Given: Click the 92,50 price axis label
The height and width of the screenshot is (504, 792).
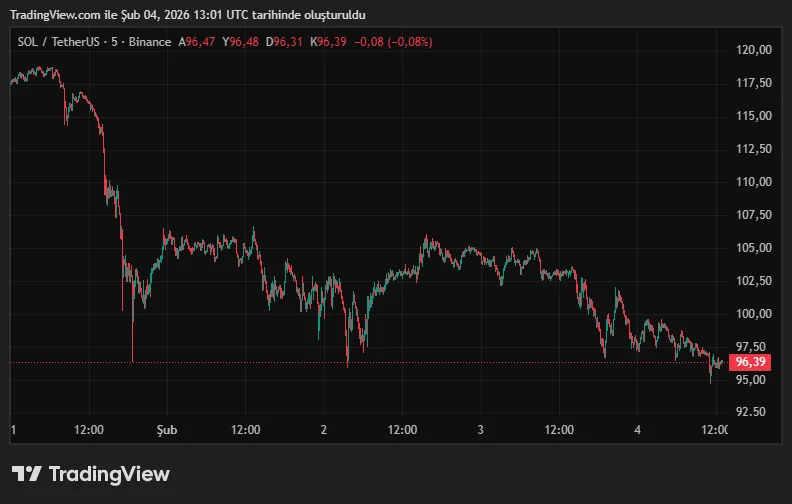Looking at the screenshot, I should pos(752,412).
